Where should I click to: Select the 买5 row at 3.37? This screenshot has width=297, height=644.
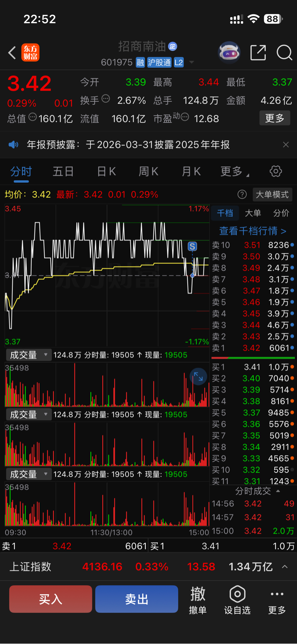coord(253,412)
